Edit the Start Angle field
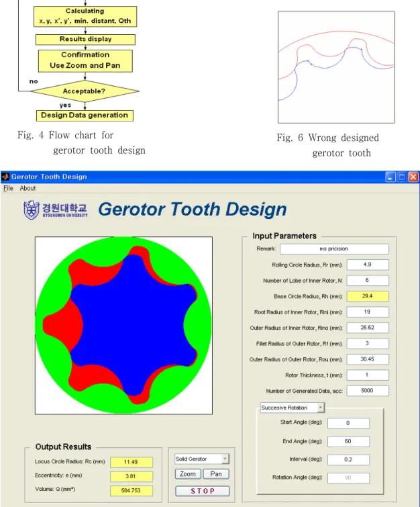Image resolution: width=420 pixels, height=507 pixels. [x=348, y=423]
